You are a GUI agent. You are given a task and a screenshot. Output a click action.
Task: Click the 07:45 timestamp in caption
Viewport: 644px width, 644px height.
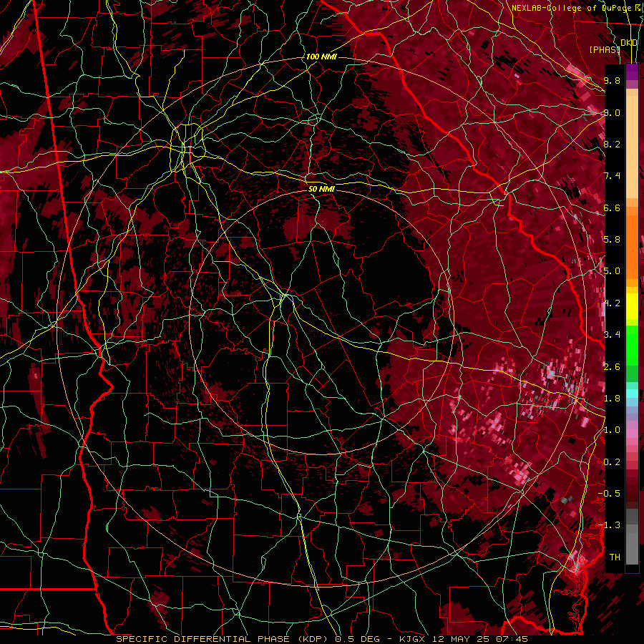point(512,639)
